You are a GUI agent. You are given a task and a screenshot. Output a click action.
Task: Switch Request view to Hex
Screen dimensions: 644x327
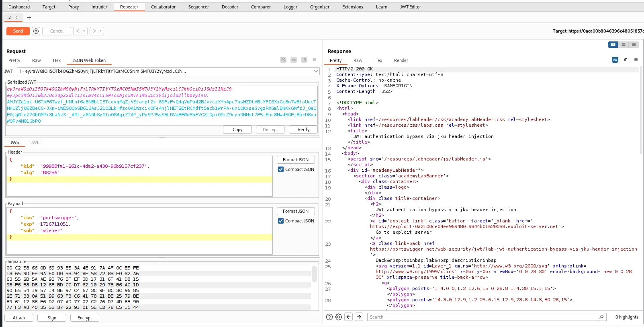tap(57, 60)
